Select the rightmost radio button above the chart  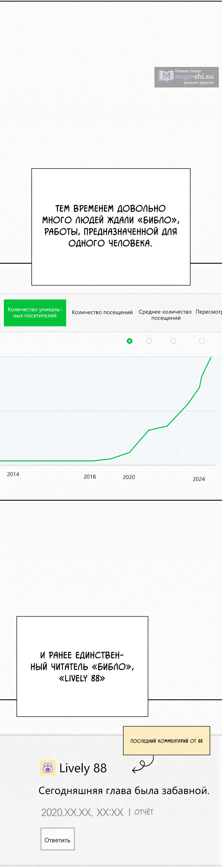pyautogui.click(x=202, y=341)
